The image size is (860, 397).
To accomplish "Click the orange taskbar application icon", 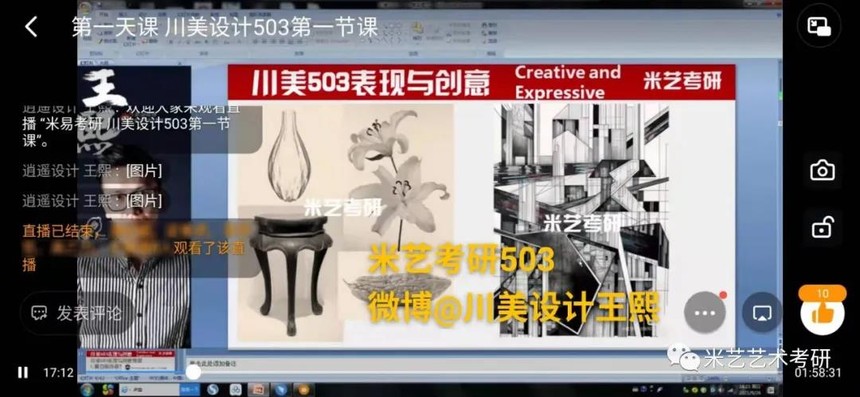I will point(304,389).
